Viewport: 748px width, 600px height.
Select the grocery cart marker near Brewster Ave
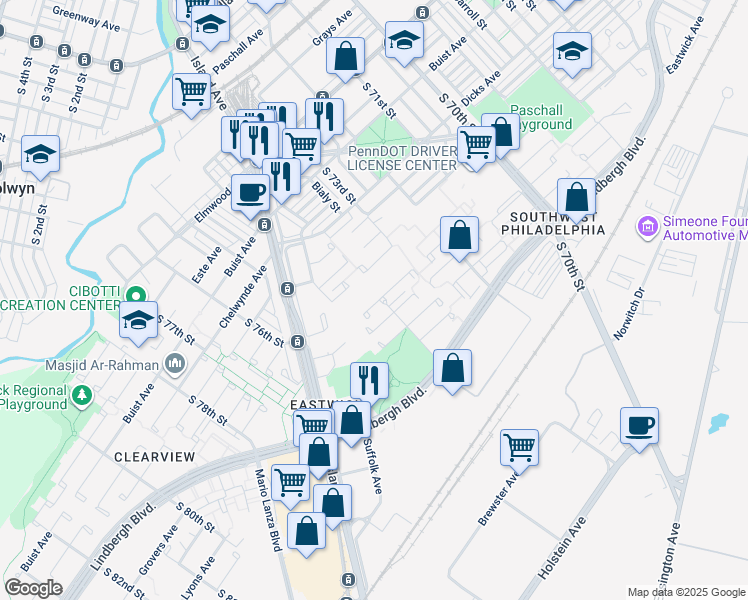[519, 449]
